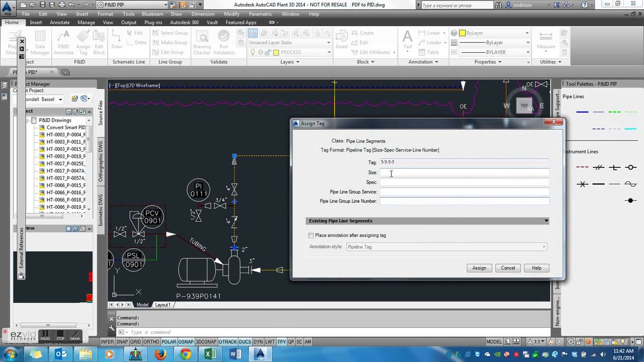Open Word from the taskbar
Screen dimensions: 644x362
point(235,354)
